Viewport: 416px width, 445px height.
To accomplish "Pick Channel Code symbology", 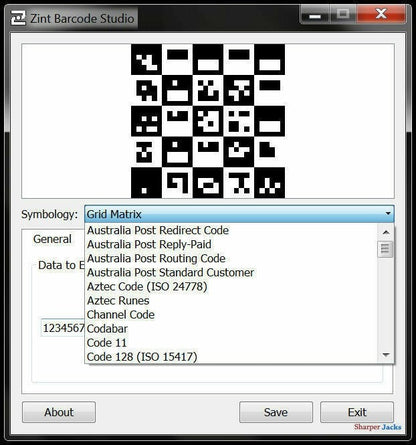I will (x=231, y=315).
